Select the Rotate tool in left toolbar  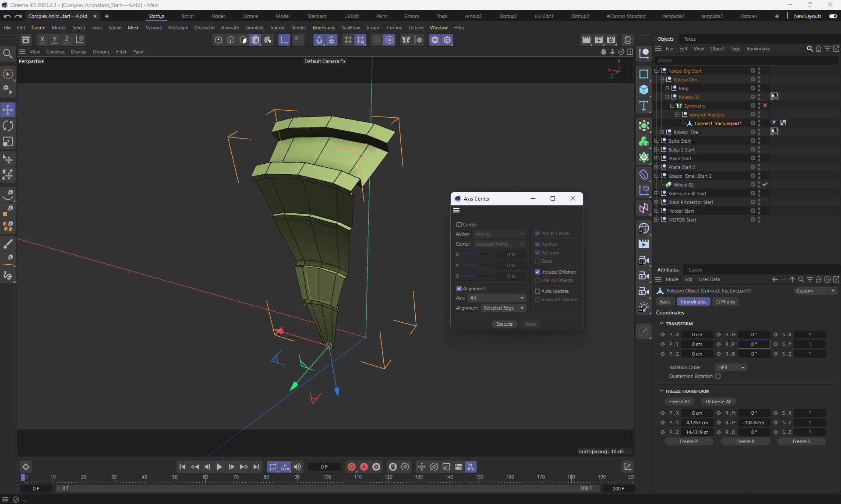point(8,126)
